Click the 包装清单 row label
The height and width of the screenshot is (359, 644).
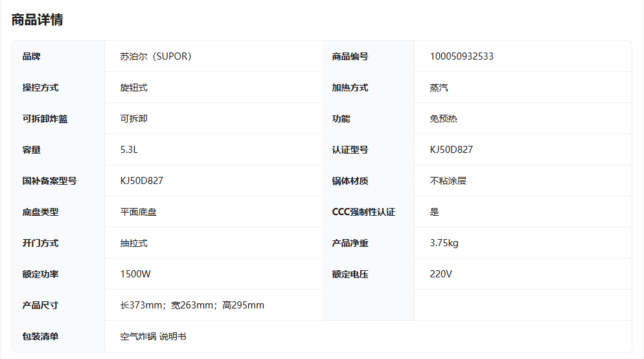point(40,336)
